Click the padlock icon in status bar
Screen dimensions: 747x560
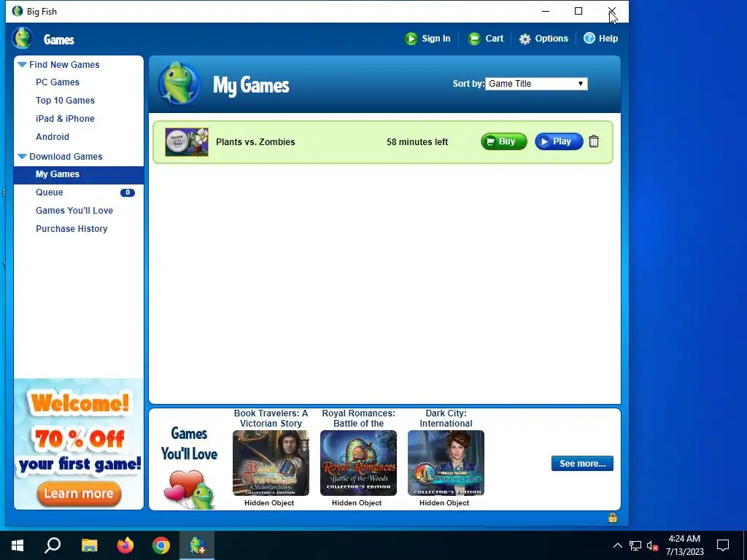click(613, 518)
